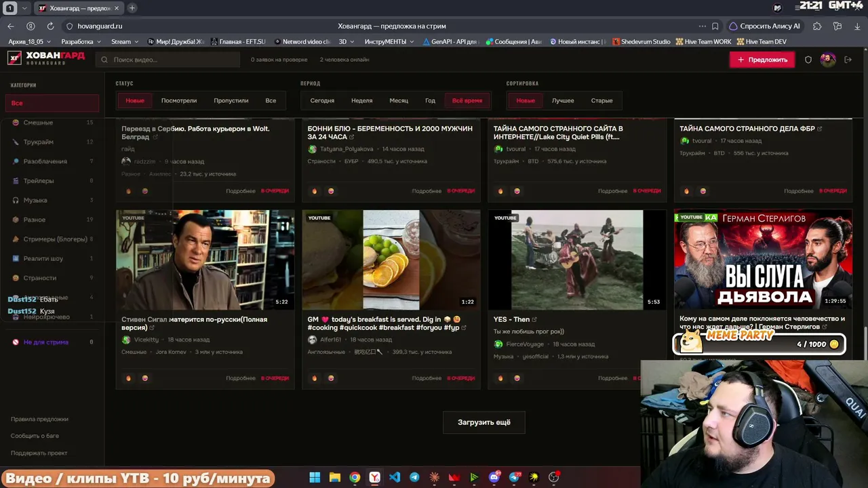Image resolution: width=868 pixels, height=488 pixels.
Task: Set period to Сегодня
Action: pyautogui.click(x=322, y=100)
